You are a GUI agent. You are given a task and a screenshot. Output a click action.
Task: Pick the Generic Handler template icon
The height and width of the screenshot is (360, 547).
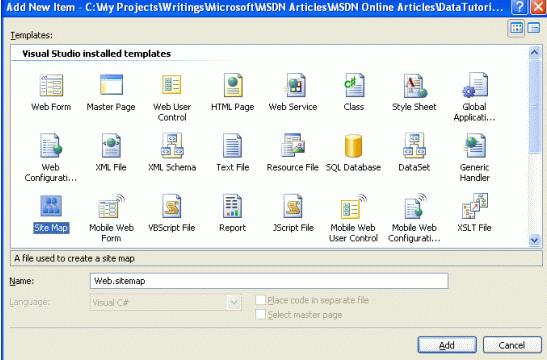click(x=474, y=145)
